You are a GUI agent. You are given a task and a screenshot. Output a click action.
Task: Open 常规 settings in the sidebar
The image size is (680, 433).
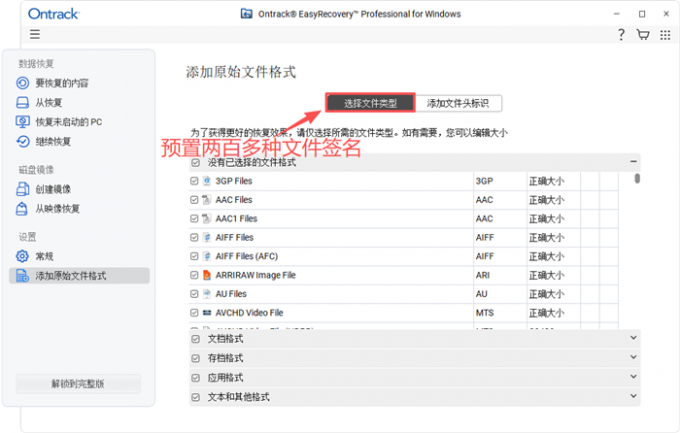(44, 256)
